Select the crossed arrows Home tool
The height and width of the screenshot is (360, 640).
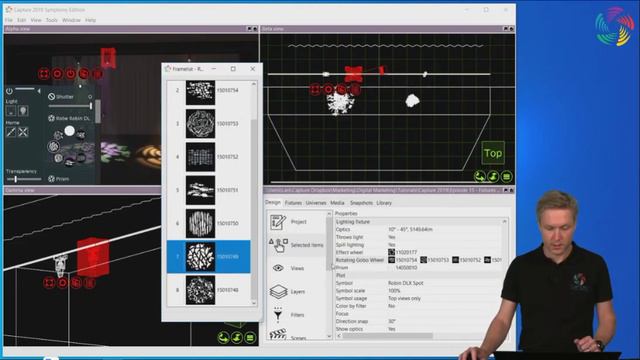click(x=23, y=132)
